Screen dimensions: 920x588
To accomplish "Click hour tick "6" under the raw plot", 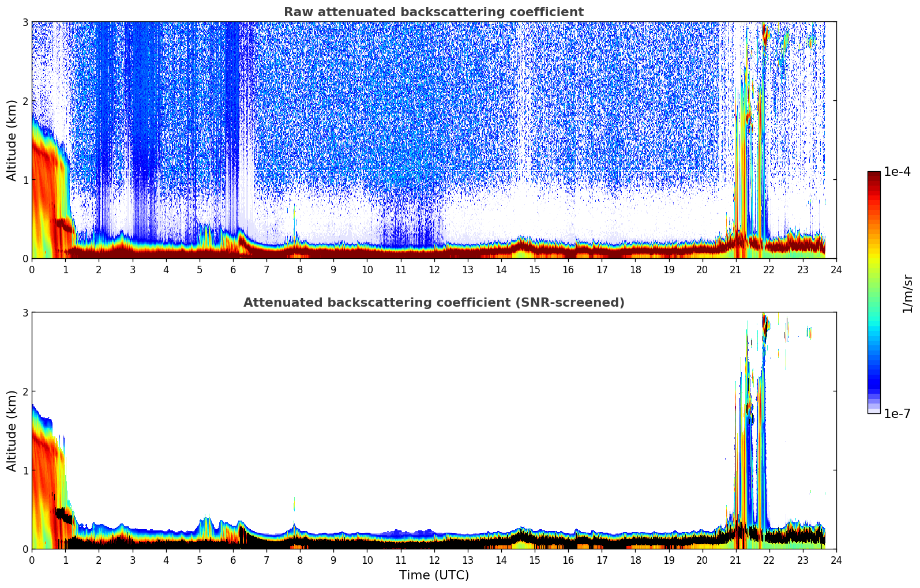I will (233, 270).
